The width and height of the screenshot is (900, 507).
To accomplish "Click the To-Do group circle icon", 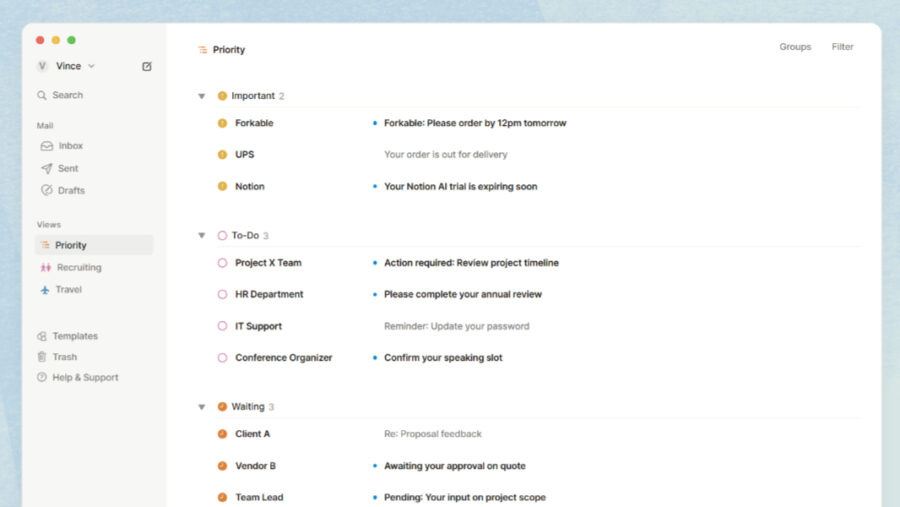I will point(222,235).
